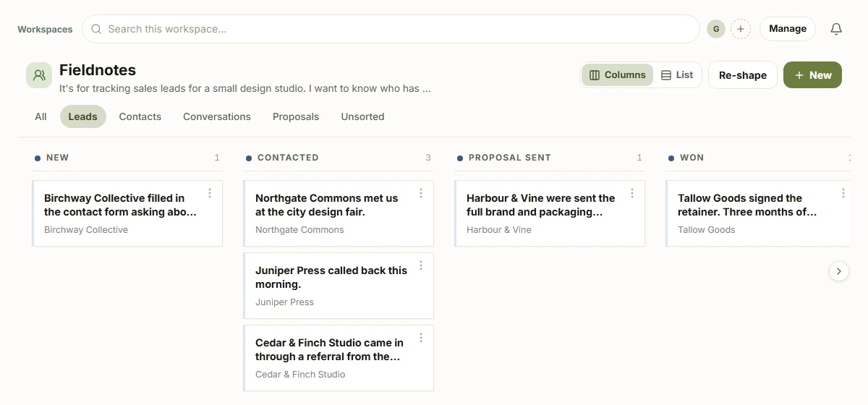868x405 pixels.
Task: Open more options on Birchway Collective card
Action: click(210, 193)
